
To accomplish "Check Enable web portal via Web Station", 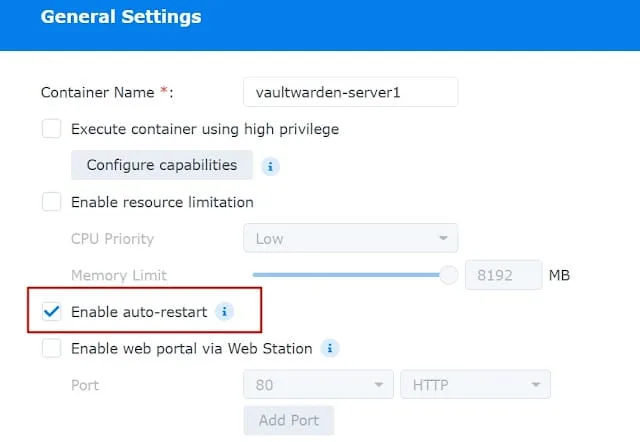I will (x=51, y=348).
